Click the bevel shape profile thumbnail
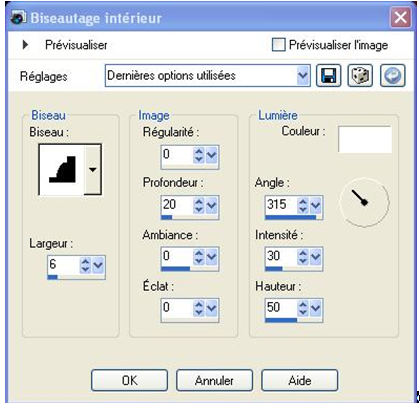This screenshot has width=420, height=403. (x=62, y=169)
